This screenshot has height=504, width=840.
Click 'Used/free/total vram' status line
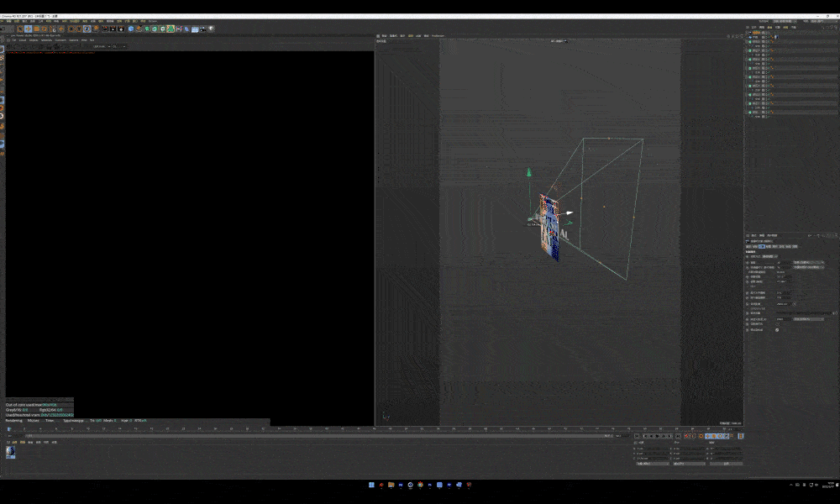point(39,415)
